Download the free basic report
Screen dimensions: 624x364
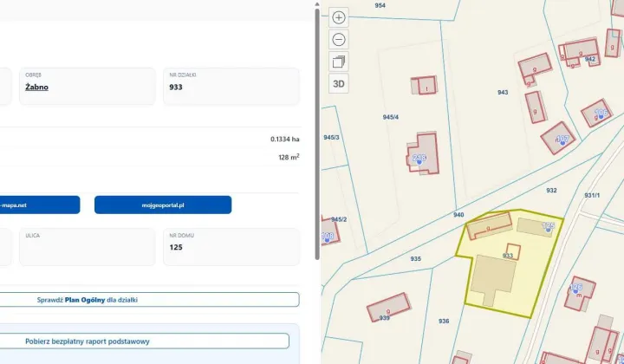click(144, 341)
